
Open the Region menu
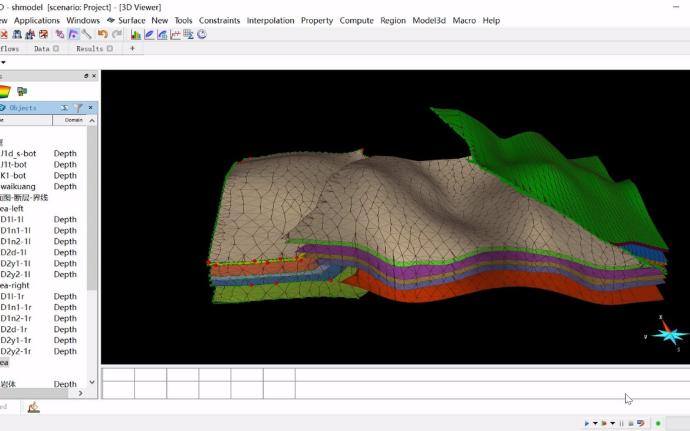(x=393, y=20)
